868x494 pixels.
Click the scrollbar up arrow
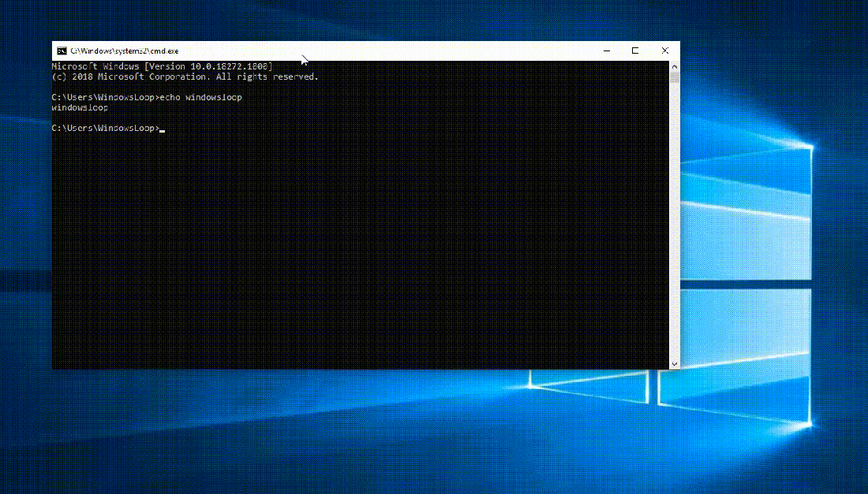674,66
